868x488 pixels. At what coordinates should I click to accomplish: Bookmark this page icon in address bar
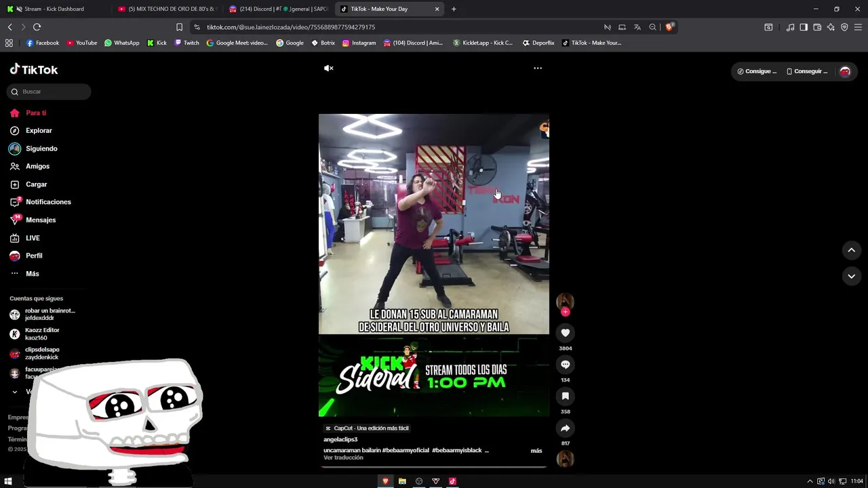click(179, 27)
